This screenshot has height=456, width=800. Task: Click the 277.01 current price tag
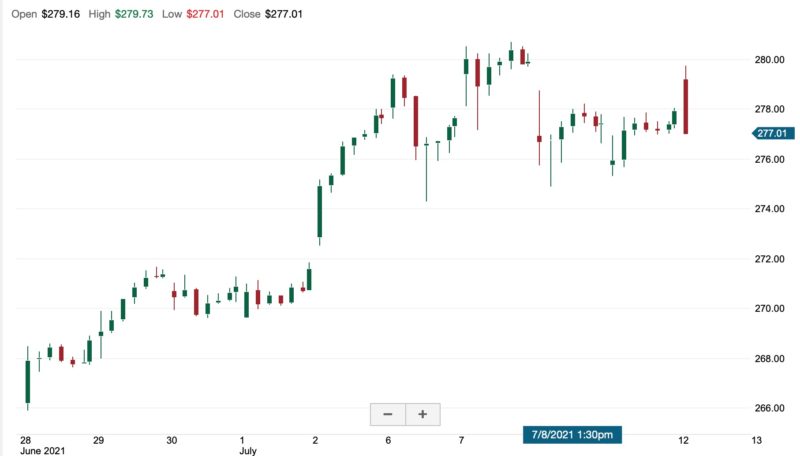pos(772,133)
